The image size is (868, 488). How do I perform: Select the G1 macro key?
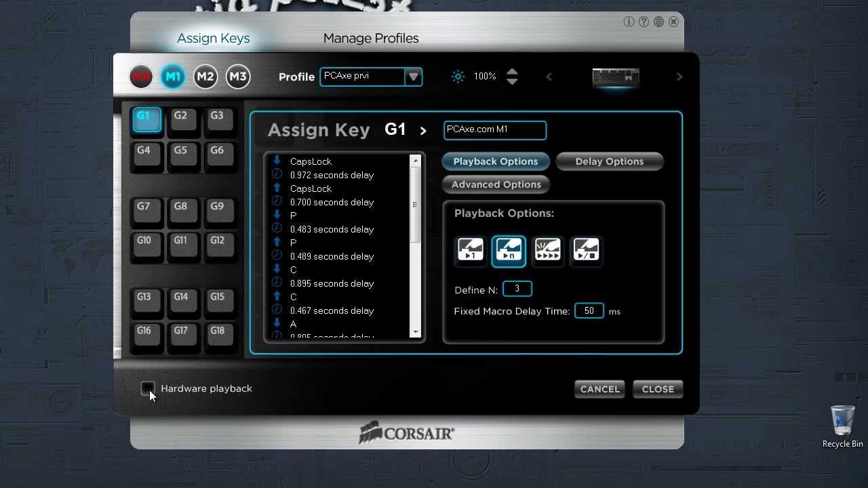pos(147,120)
